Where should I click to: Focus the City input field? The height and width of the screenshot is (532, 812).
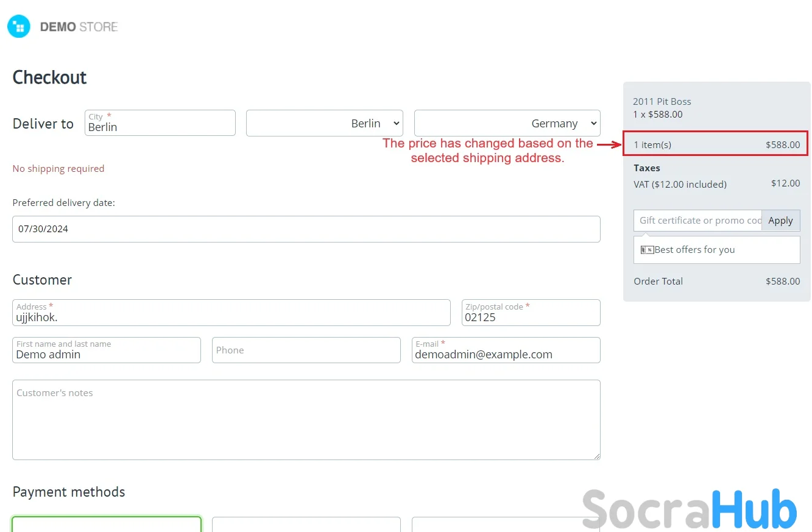(160, 123)
